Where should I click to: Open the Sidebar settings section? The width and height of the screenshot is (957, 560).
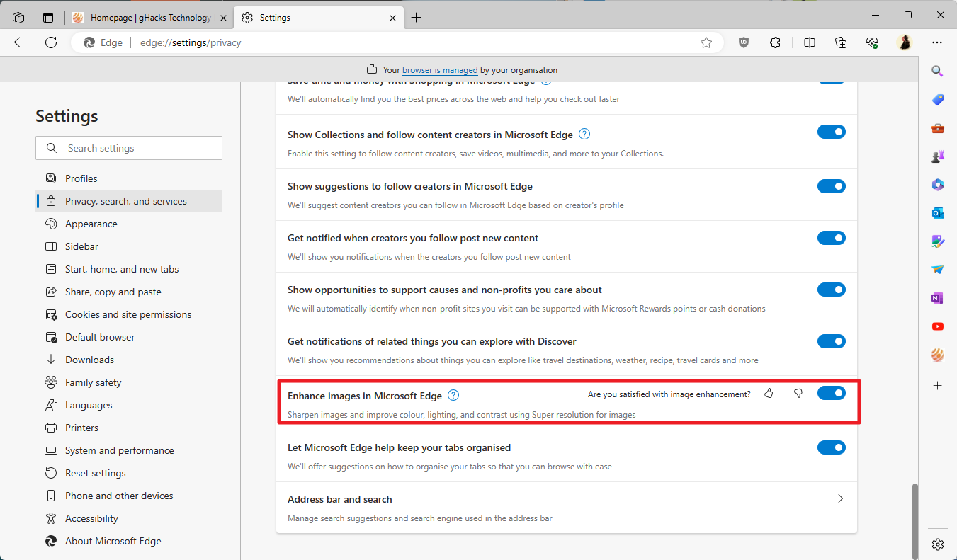129,246
